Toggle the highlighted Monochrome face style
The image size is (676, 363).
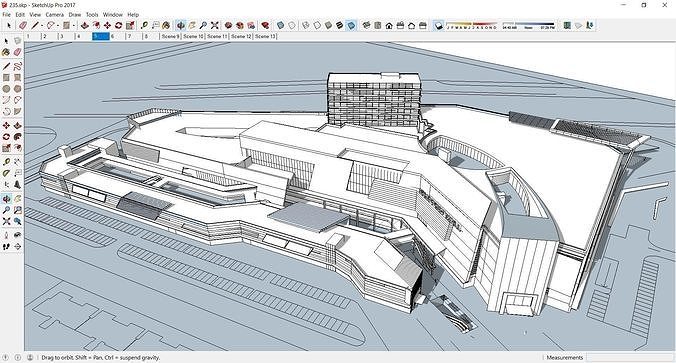coord(351,25)
